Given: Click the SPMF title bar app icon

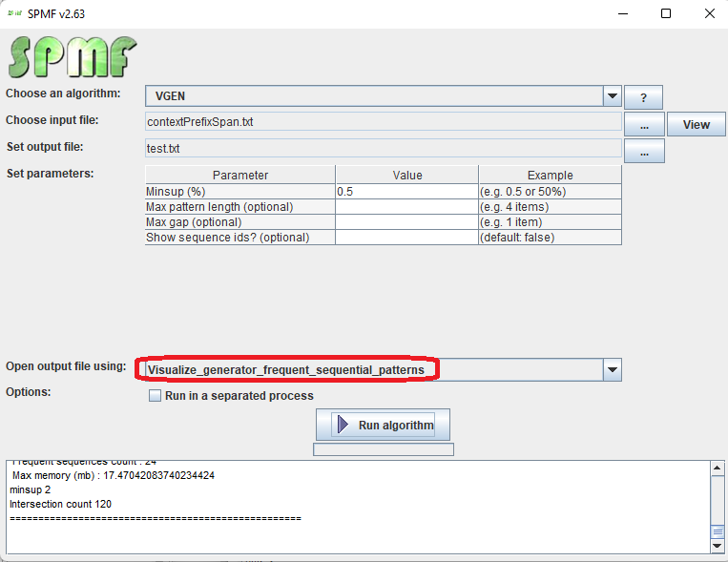Looking at the screenshot, I should 15,13.
